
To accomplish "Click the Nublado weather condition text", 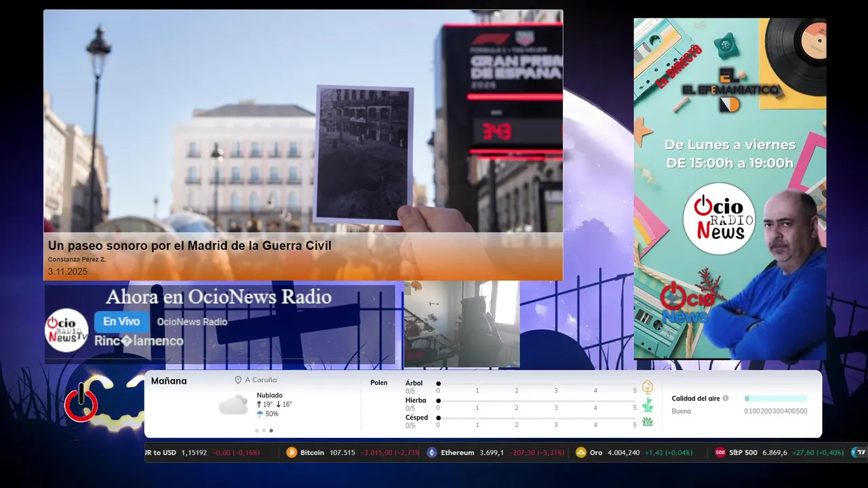I will pyautogui.click(x=270, y=395).
